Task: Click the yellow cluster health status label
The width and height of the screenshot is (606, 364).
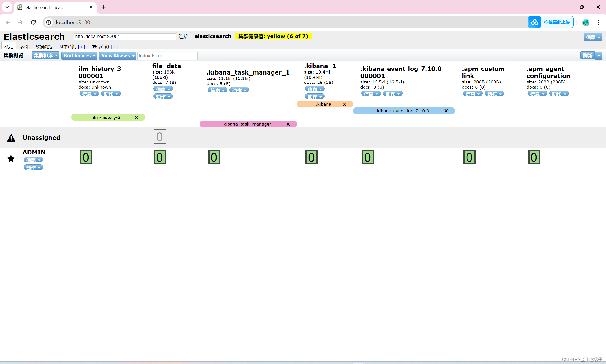Action: (x=273, y=36)
